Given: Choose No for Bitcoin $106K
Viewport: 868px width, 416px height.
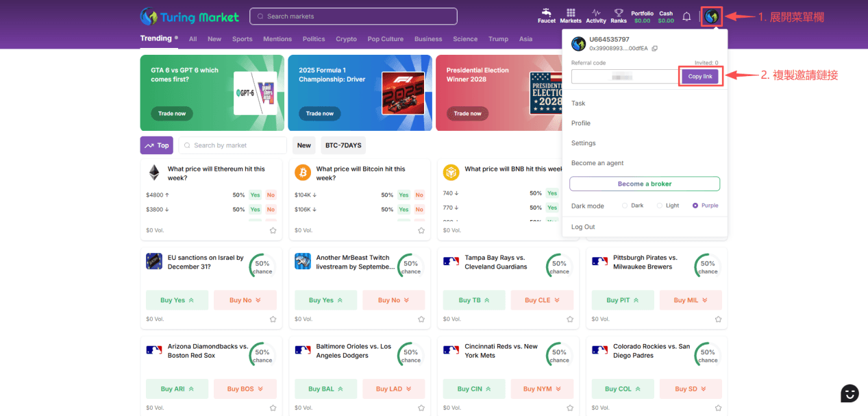Looking at the screenshot, I should pyautogui.click(x=419, y=210).
